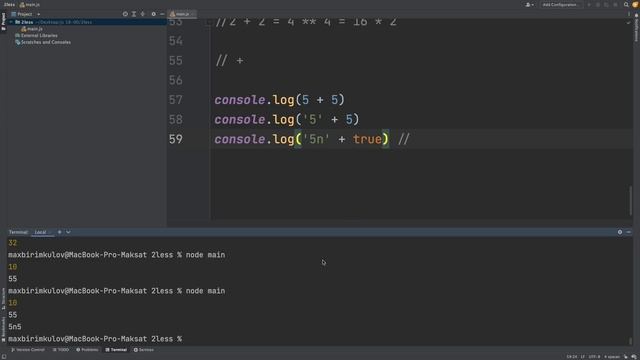640x360 pixels.
Task: Click 'true' keyword on line 59
Action: tap(367, 139)
